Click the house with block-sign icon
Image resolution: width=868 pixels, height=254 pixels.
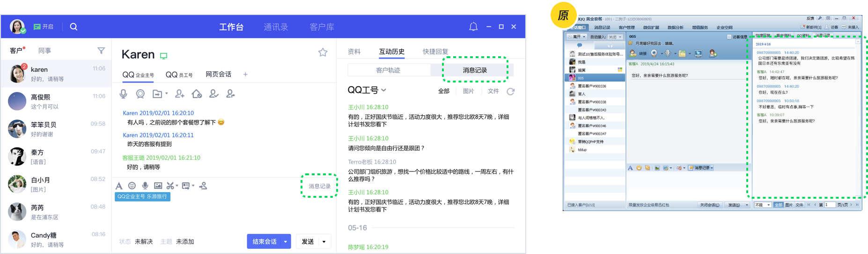[197, 94]
